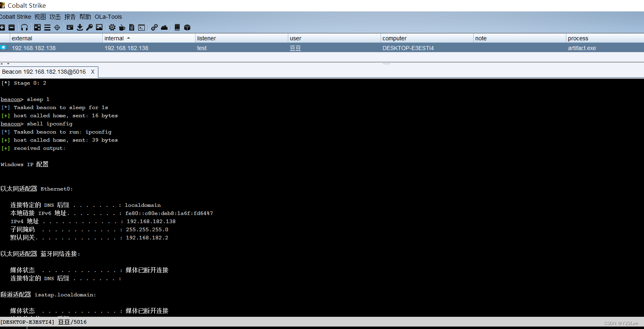The height and width of the screenshot is (329, 644).
Task: Select process cell artifact.exe
Action: point(582,48)
